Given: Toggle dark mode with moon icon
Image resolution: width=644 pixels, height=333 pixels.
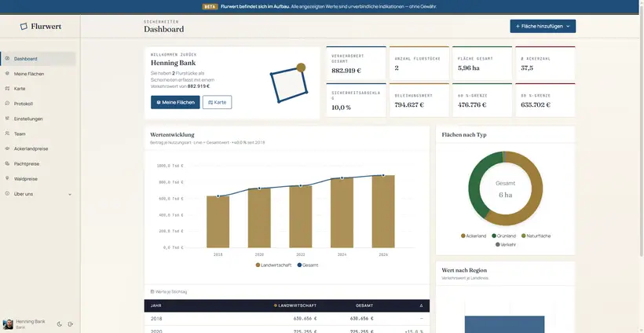Looking at the screenshot, I should point(59,324).
